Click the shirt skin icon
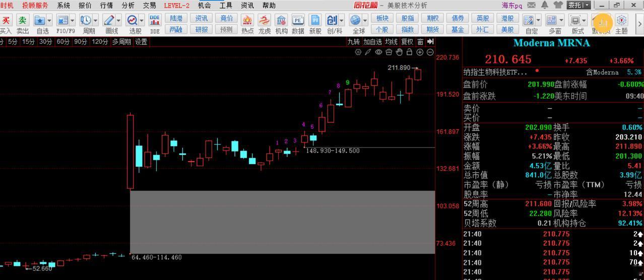Viewport: 644px width, 280px height. [x=558, y=5]
